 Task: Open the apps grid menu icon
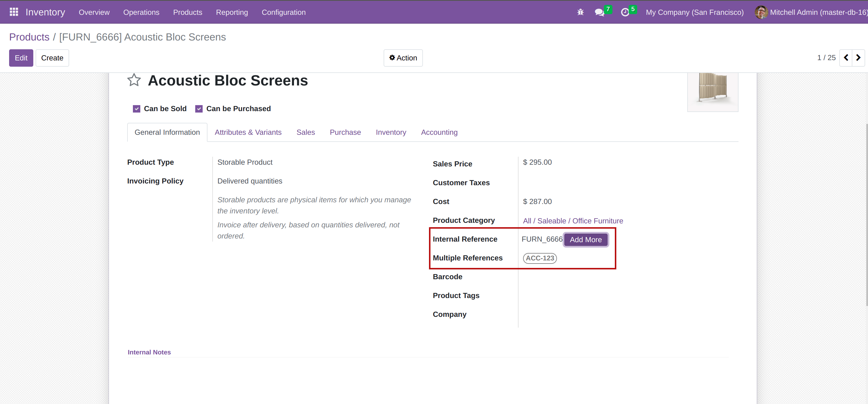tap(14, 12)
